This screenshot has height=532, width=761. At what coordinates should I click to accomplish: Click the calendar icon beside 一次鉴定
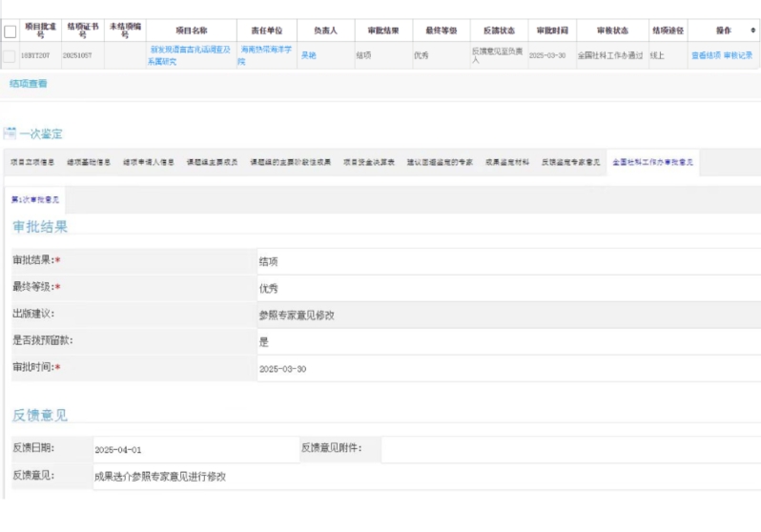10,133
